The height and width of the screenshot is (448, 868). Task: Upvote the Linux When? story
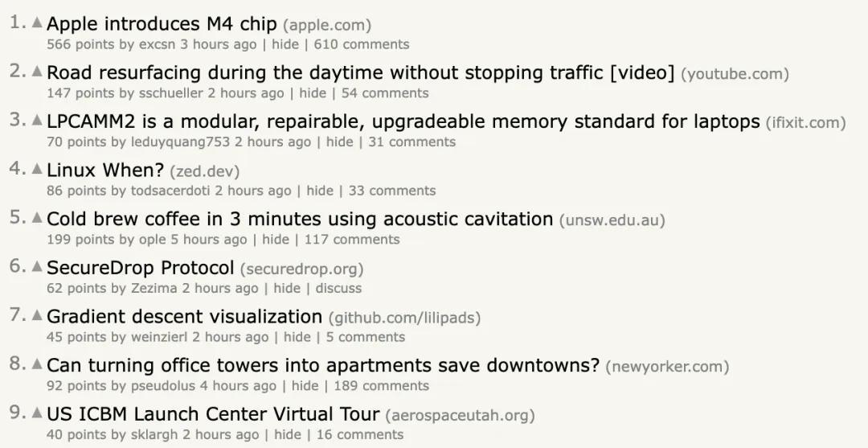click(37, 169)
